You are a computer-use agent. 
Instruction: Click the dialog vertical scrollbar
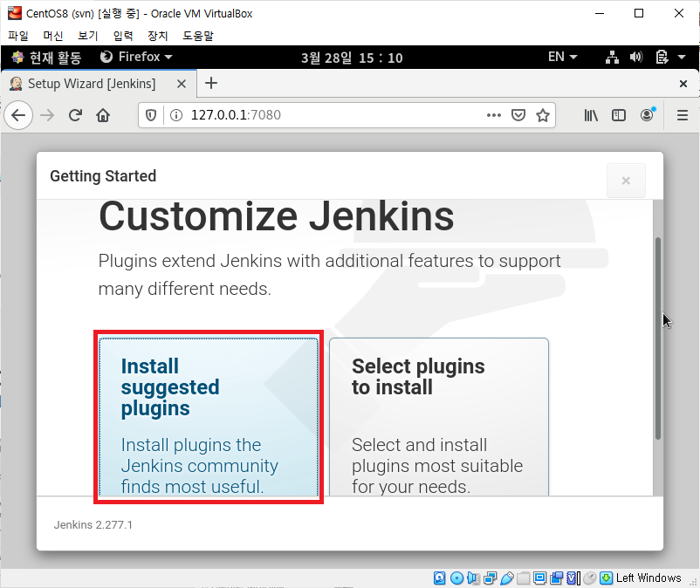pos(657,338)
